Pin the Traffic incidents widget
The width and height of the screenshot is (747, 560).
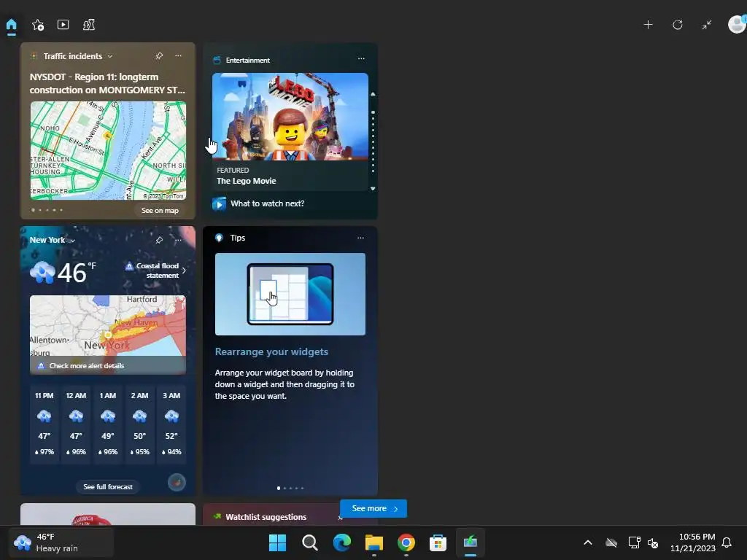(159, 55)
